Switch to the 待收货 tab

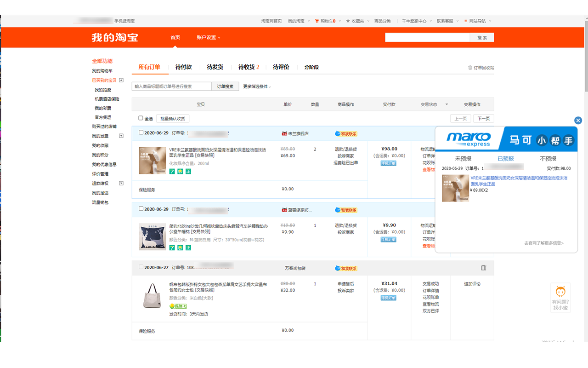[x=249, y=67]
